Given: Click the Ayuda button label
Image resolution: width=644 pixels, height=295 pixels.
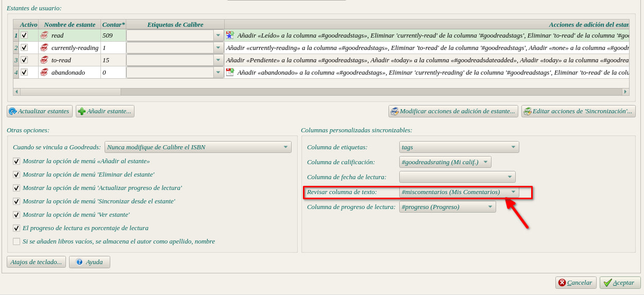Looking at the screenshot, I should [x=94, y=262].
